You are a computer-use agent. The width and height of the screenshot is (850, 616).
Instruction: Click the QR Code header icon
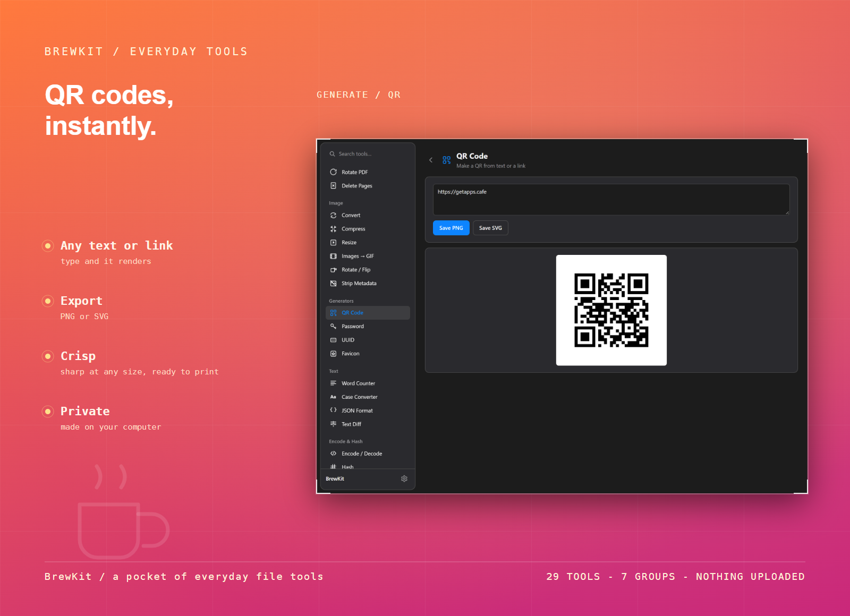coord(446,160)
